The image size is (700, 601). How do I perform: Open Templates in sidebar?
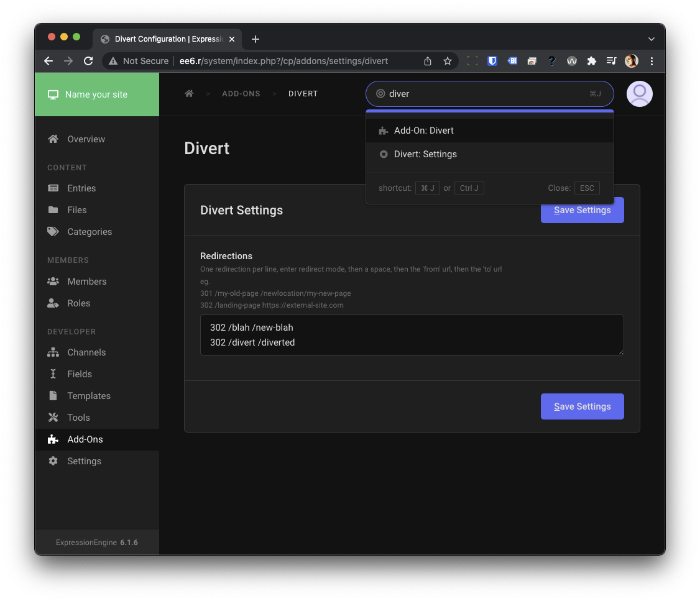point(97,396)
